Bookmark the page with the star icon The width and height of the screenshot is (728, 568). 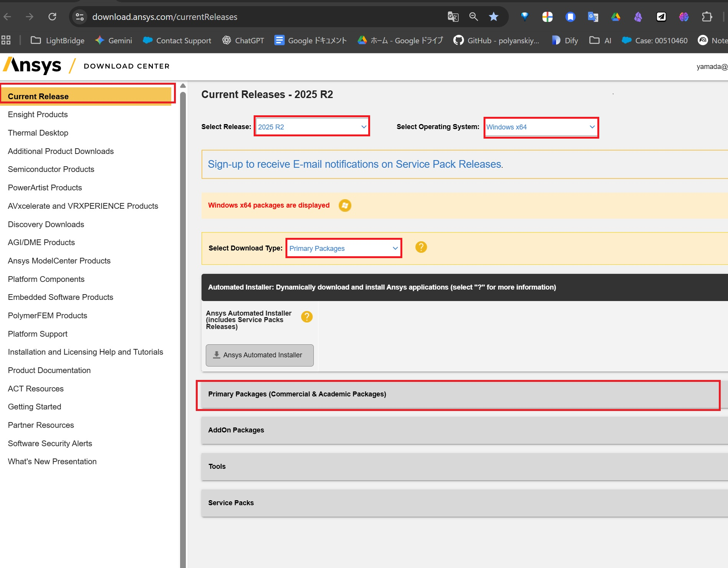[494, 17]
